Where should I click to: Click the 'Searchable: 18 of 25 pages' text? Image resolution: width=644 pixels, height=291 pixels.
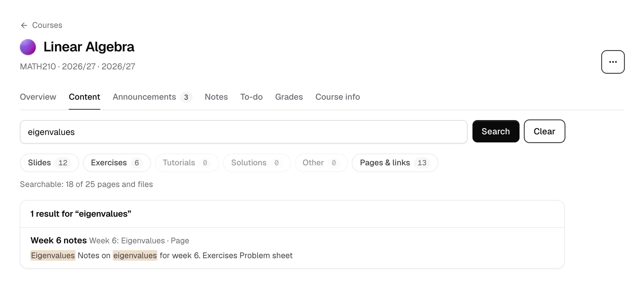(86, 185)
